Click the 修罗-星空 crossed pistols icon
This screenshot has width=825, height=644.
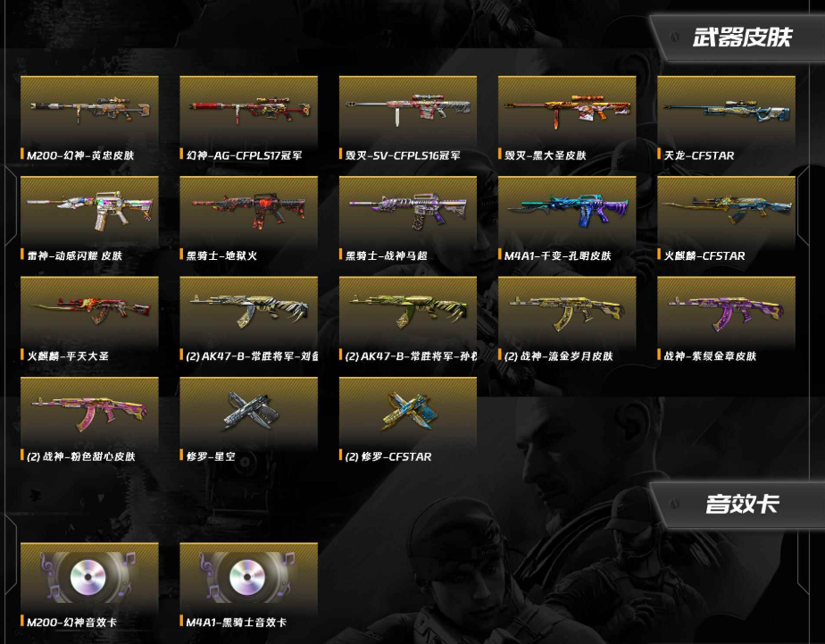tap(248, 412)
